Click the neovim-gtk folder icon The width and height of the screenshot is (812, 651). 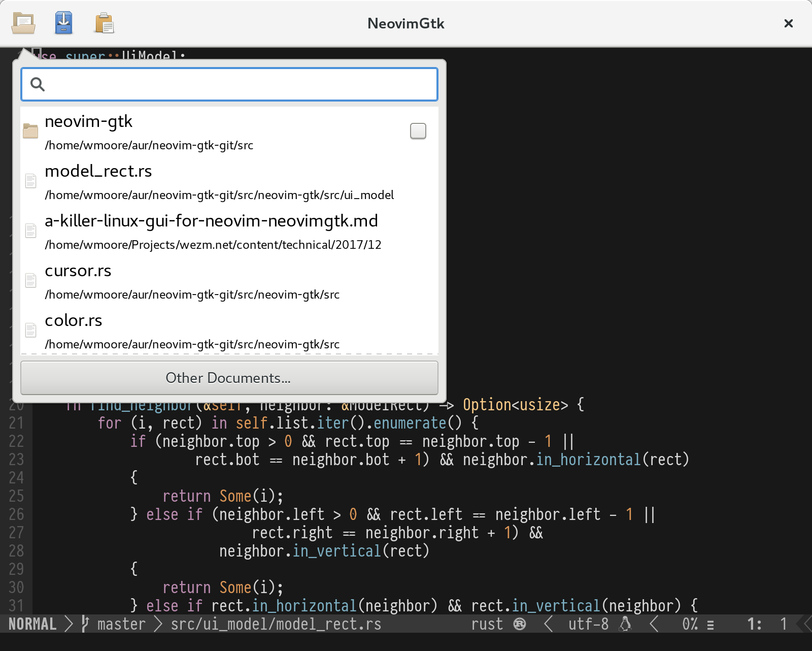coord(30,131)
